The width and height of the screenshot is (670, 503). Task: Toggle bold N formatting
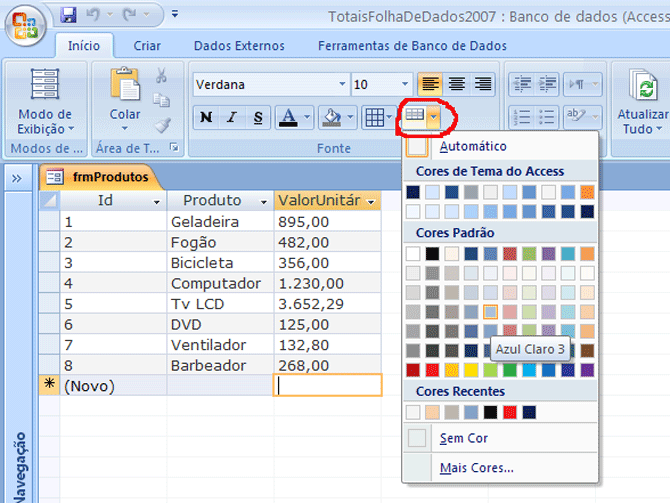coord(206,117)
